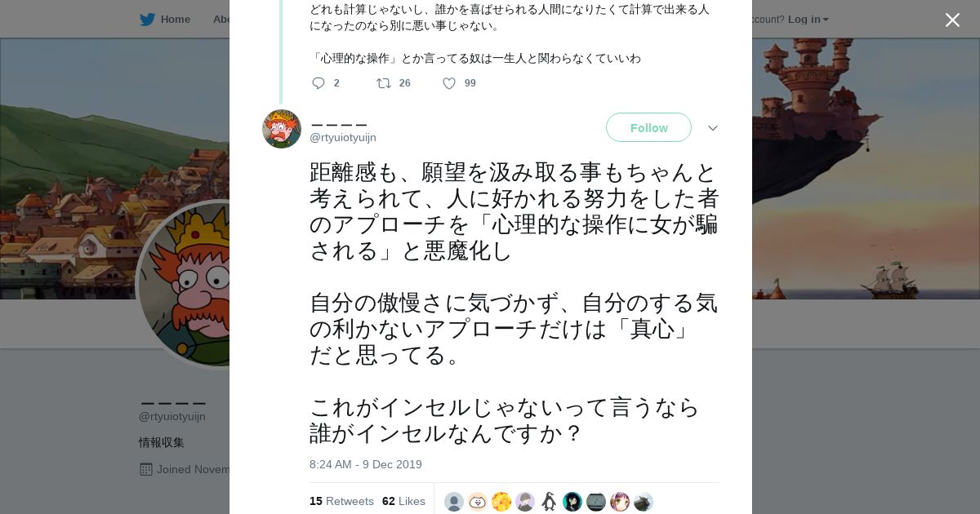Like the parent tweet with 99 likes

pos(449,83)
